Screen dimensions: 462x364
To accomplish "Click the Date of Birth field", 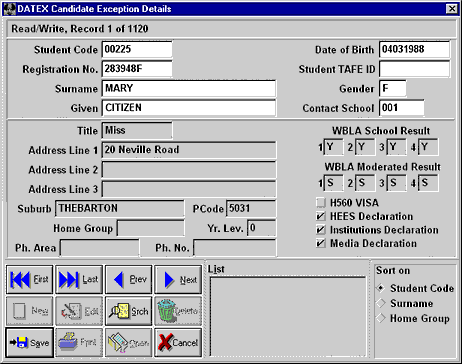I will pyautogui.click(x=414, y=49).
